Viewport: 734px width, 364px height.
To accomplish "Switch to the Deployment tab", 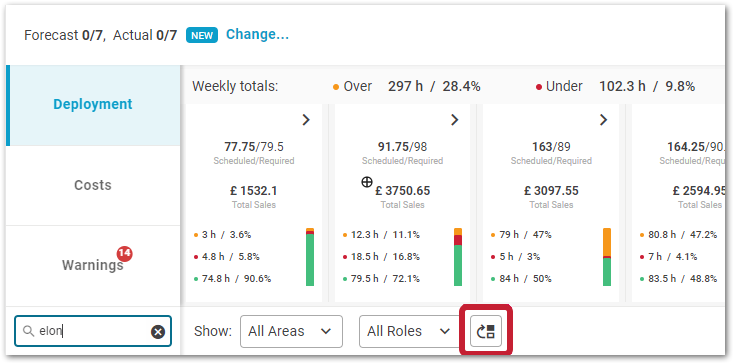I will click(93, 105).
